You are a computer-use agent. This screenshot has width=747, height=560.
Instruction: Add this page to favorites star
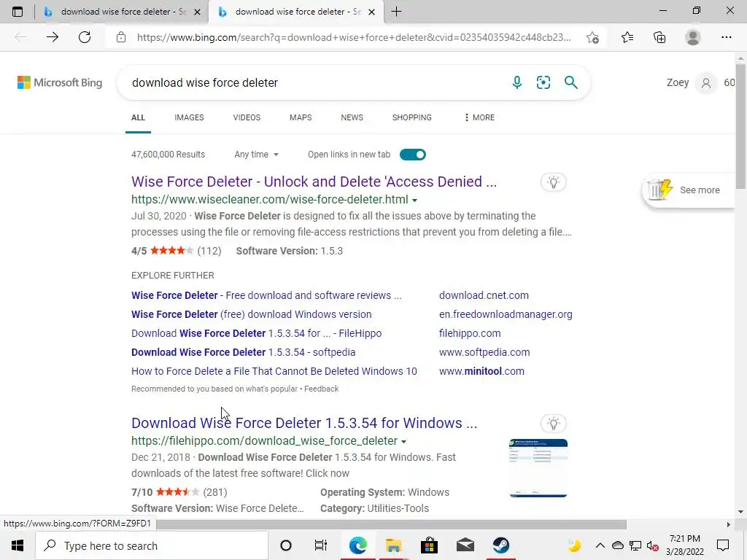[592, 37]
